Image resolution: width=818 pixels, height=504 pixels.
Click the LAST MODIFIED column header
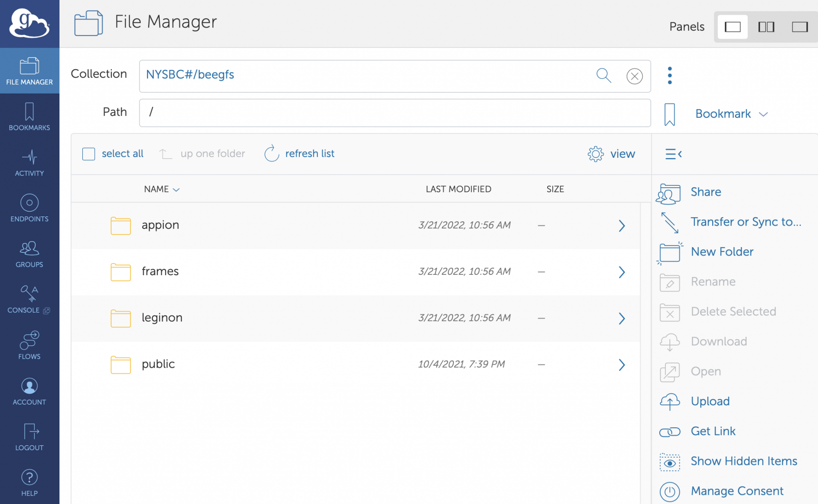click(458, 189)
